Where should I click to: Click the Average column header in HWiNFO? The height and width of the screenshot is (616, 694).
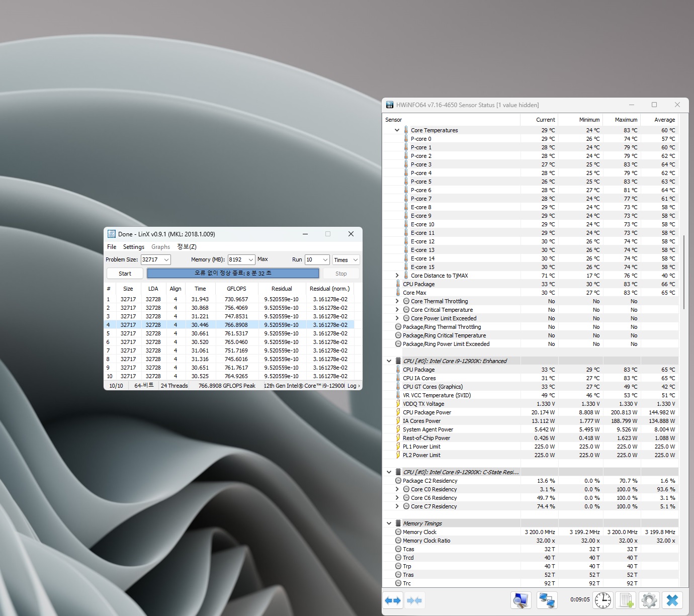[659, 120]
